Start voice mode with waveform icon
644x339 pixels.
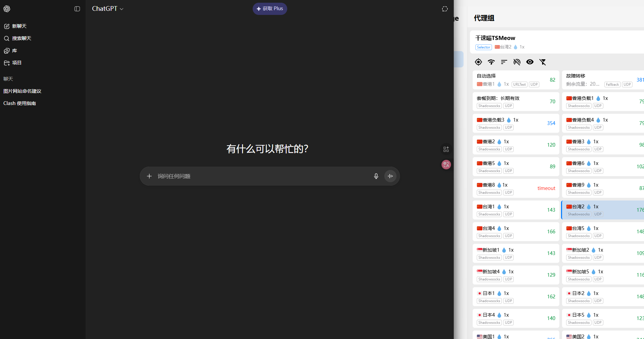[390, 176]
